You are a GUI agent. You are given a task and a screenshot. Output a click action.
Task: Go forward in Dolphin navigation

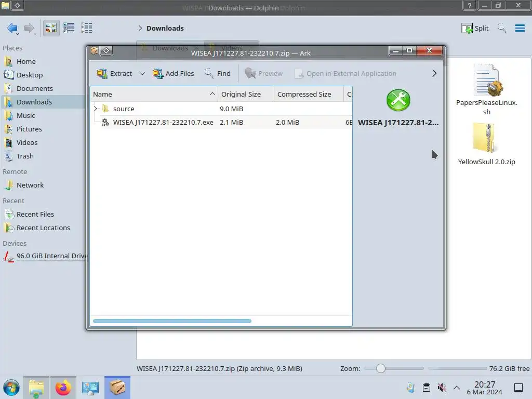click(30, 28)
